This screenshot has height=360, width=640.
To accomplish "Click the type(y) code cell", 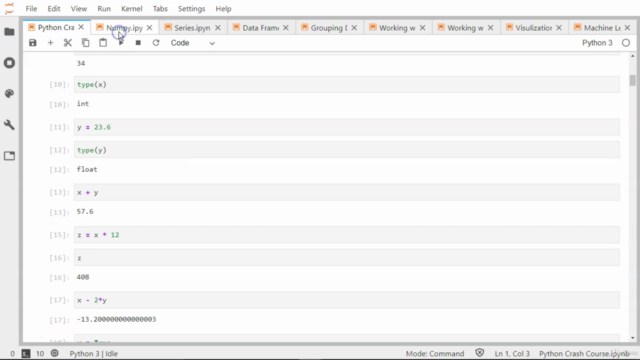I will [x=347, y=150].
